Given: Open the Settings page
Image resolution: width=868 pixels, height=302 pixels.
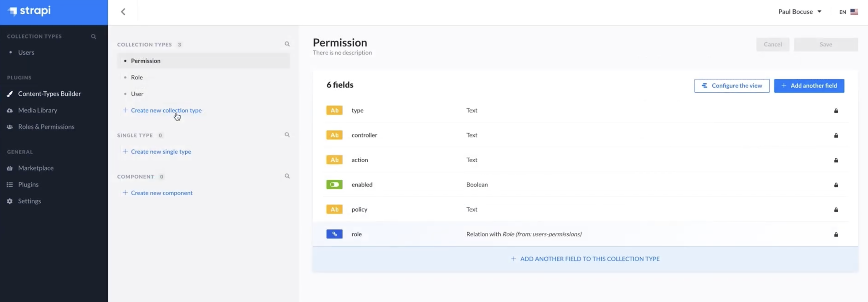Looking at the screenshot, I should (x=29, y=201).
